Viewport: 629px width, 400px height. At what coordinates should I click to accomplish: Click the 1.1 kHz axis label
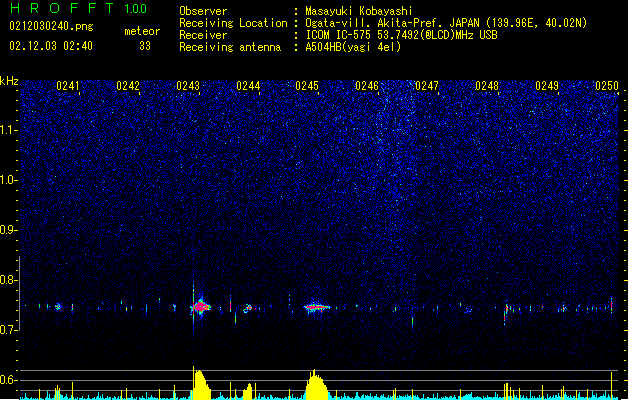click(9, 130)
